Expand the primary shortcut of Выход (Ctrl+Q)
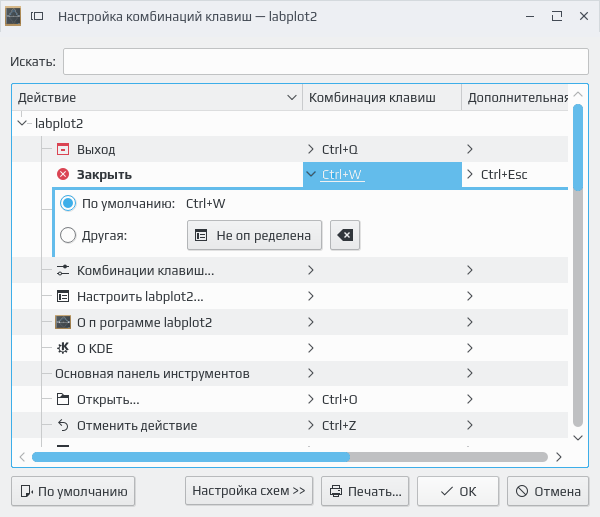The image size is (600, 517). point(310,149)
